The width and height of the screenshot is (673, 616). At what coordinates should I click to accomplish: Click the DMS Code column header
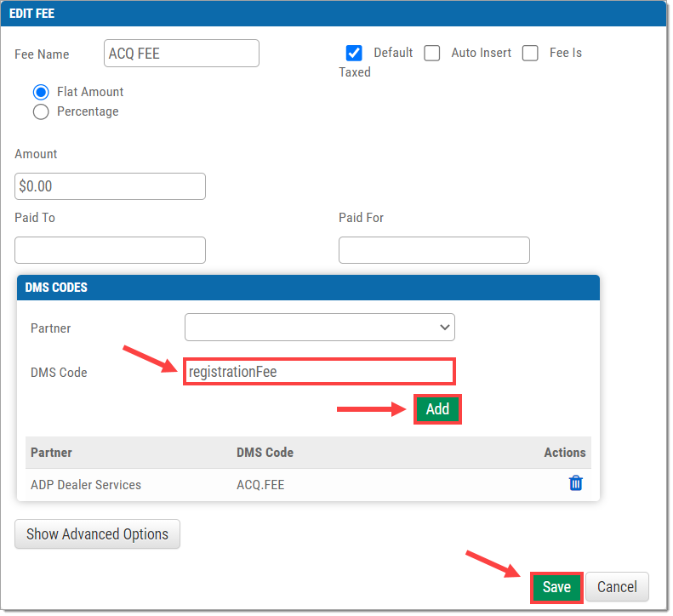coord(265,453)
